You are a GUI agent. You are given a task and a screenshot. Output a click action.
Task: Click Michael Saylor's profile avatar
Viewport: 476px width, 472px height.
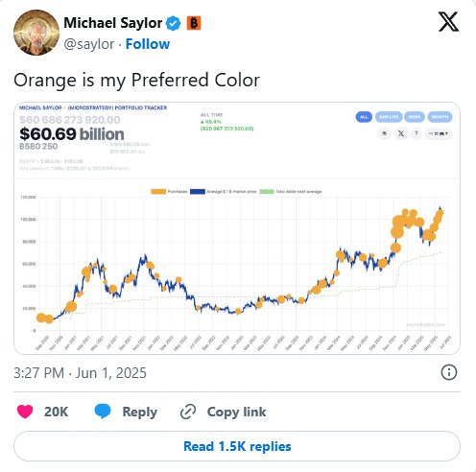(36, 33)
